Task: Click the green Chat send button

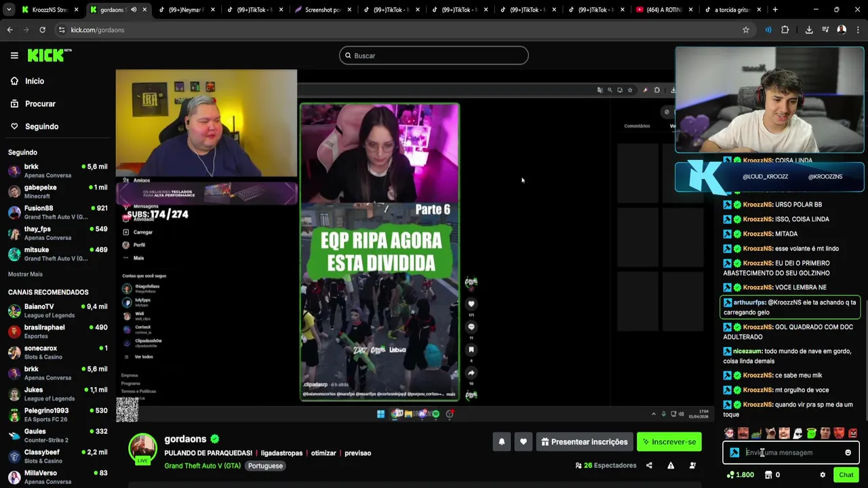Action: (x=846, y=475)
